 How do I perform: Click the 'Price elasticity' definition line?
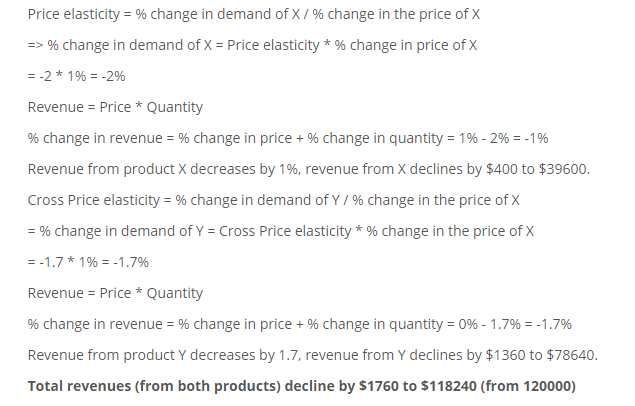[254, 14]
